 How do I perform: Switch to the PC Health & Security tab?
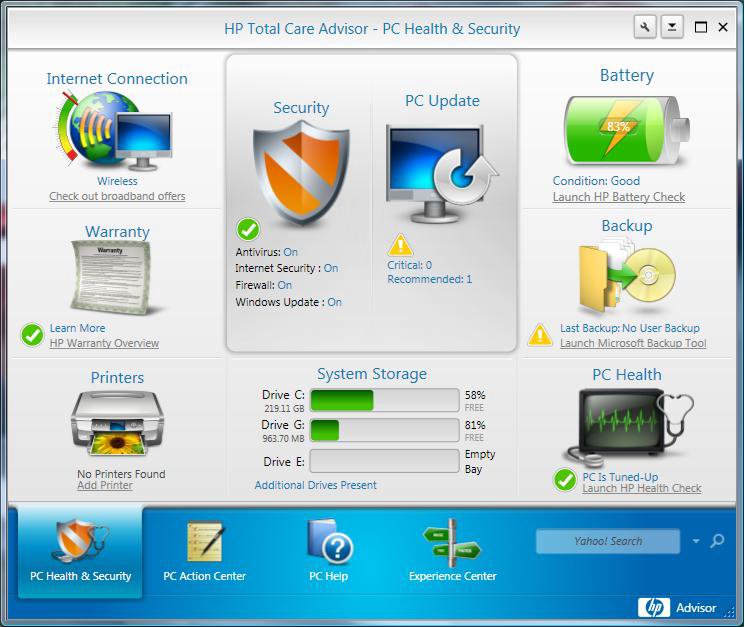(x=80, y=551)
